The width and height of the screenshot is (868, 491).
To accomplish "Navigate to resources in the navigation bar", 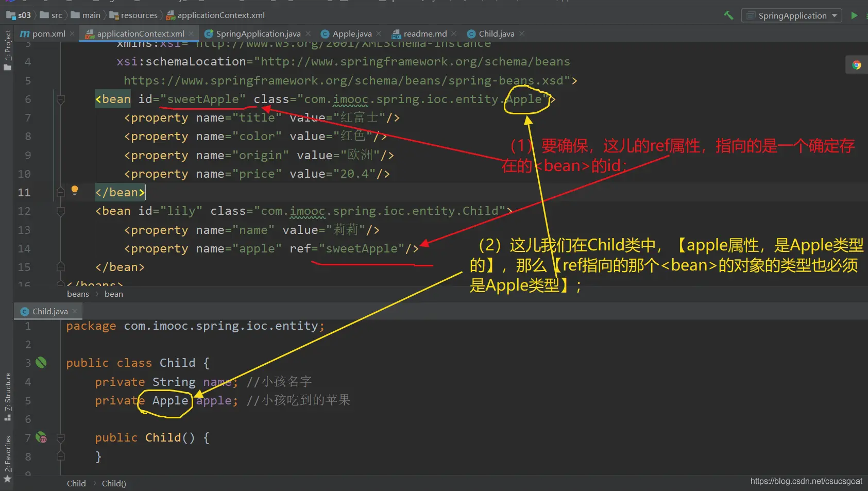I will tap(133, 15).
